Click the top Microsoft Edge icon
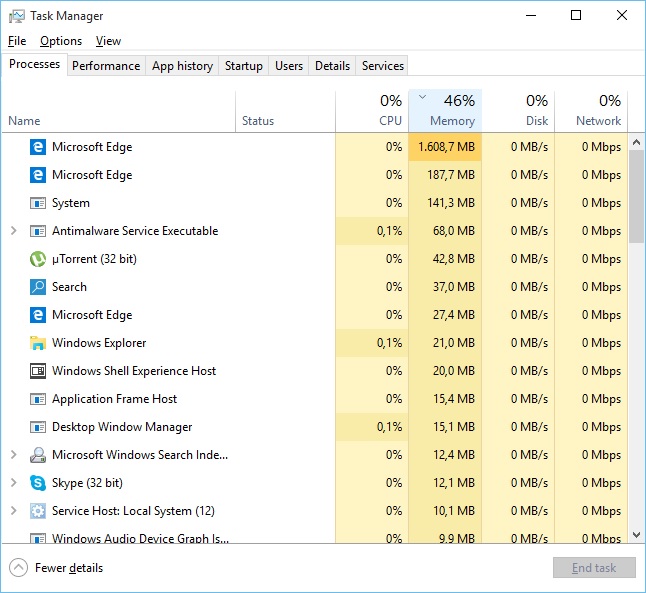Viewport: 646px width, 593px height. (x=38, y=147)
